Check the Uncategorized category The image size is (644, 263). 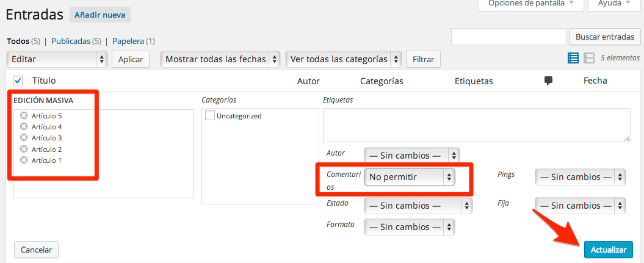point(209,116)
